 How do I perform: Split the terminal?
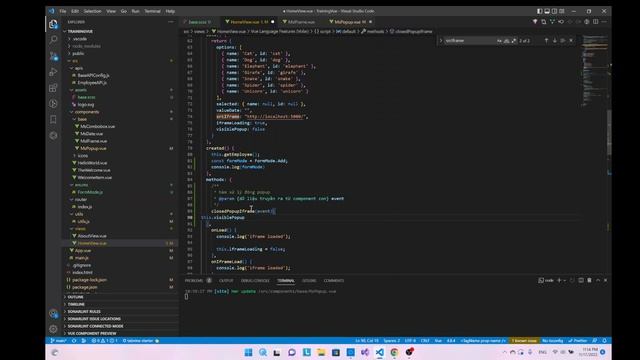point(581,280)
